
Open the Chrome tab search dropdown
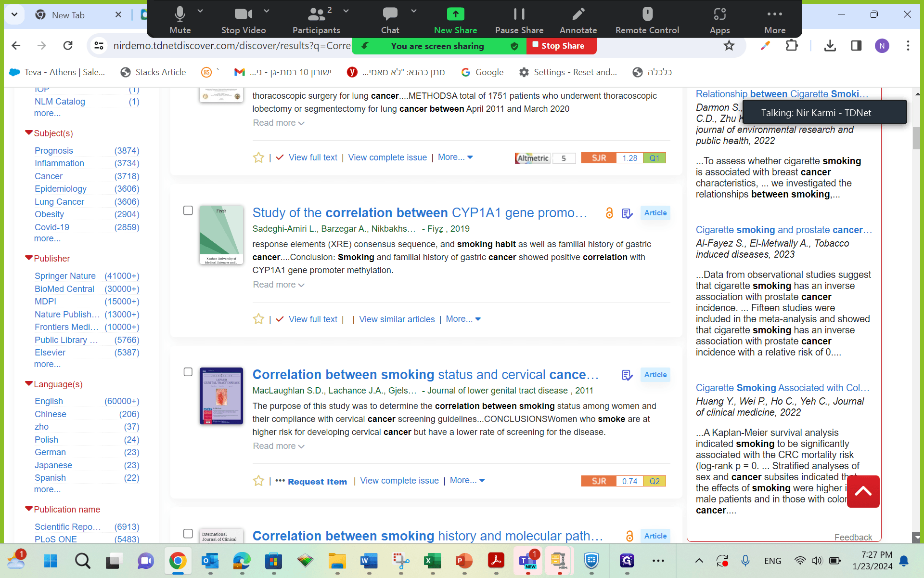(14, 15)
